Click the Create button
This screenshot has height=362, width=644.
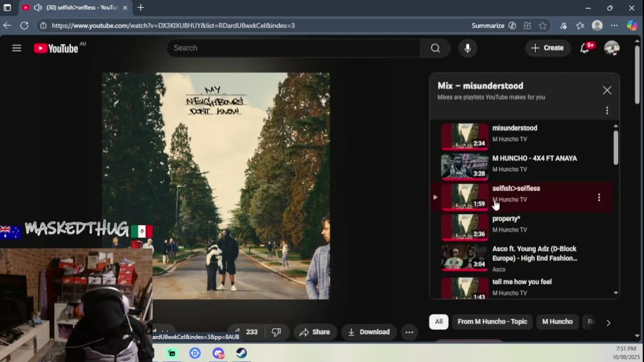pyautogui.click(x=547, y=48)
